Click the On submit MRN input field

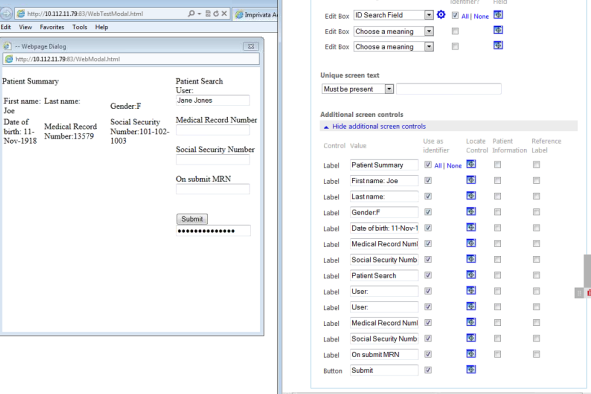click(213, 189)
